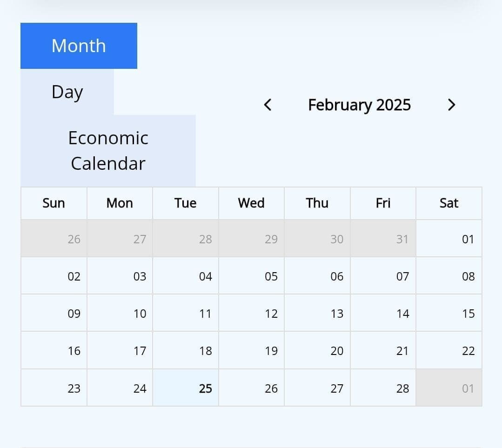This screenshot has height=448, width=502.
Task: Advance to next month using right chevron
Action: [x=451, y=105]
